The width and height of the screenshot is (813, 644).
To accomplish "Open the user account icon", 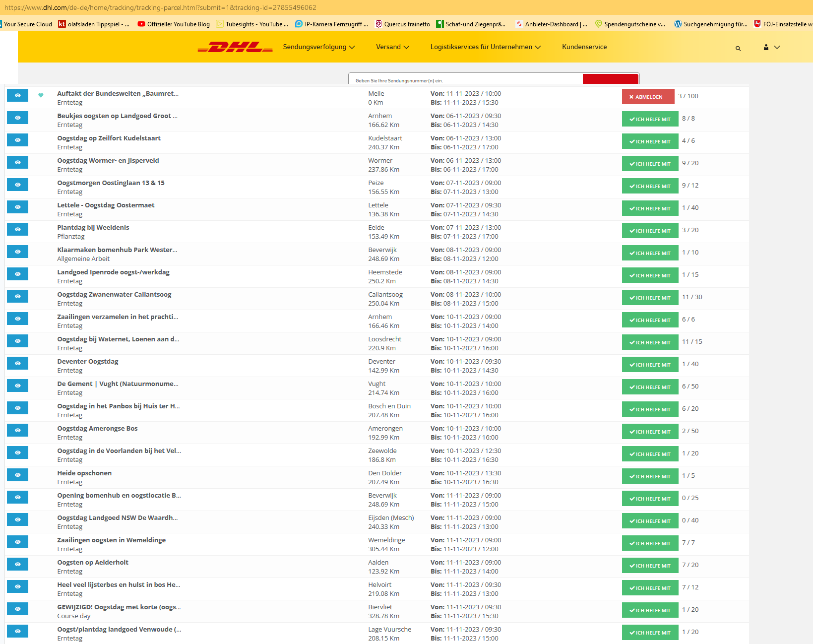I will click(x=766, y=47).
